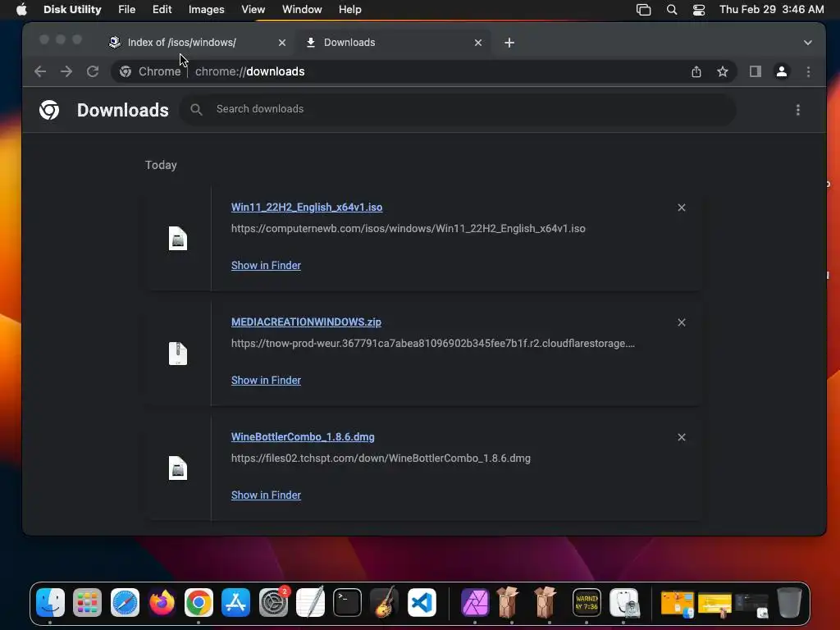
Task: Click the date and time in the menu bar
Action: point(771,10)
